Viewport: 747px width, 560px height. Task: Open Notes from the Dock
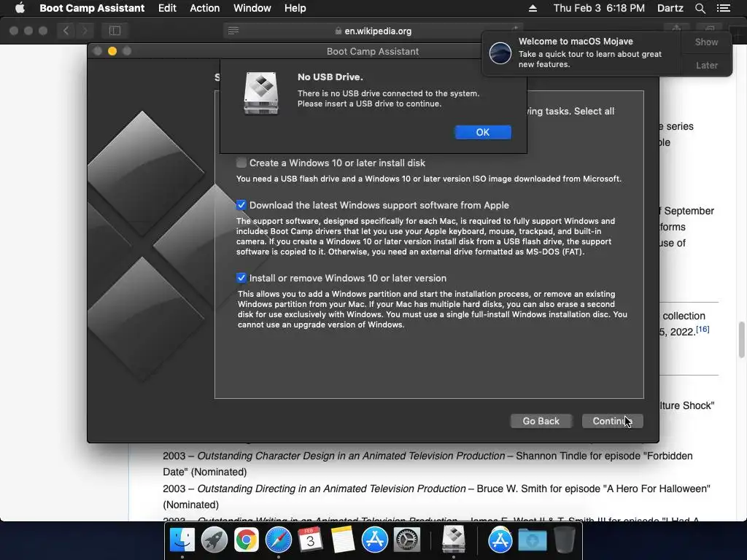coord(343,540)
